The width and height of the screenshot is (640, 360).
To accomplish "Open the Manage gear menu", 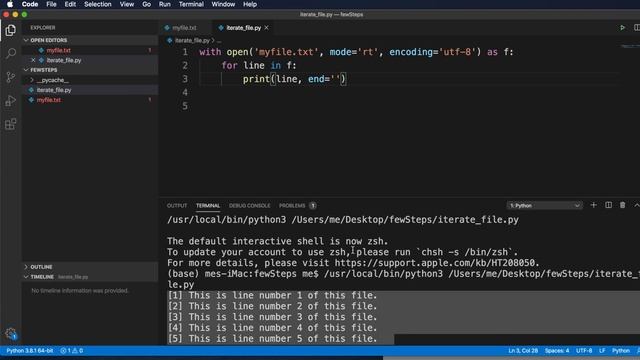I will (11, 333).
